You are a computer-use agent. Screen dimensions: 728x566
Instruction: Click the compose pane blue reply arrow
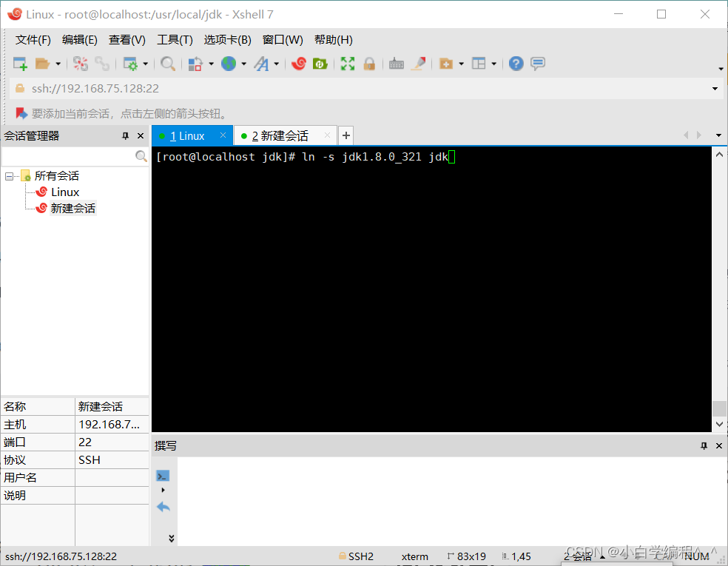tap(164, 507)
